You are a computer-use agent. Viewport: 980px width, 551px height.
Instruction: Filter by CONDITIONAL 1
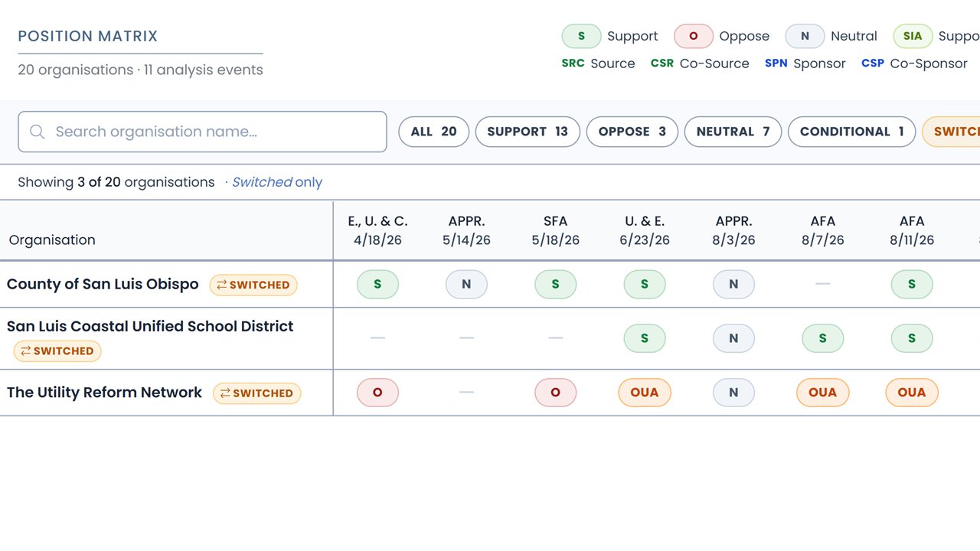851,132
